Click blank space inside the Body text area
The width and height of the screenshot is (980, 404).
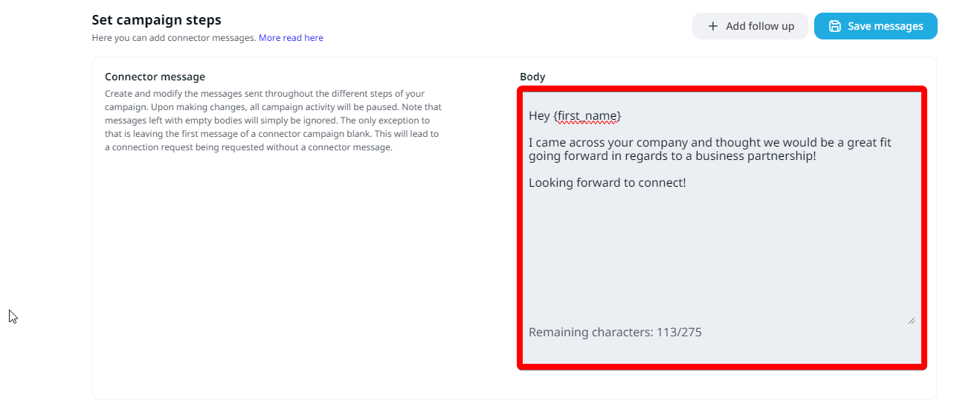tap(718, 253)
